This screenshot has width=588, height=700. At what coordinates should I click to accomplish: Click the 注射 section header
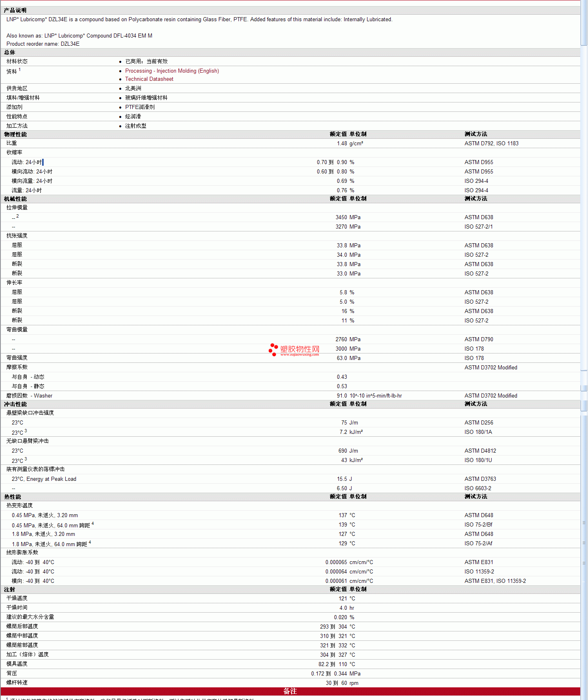point(9,590)
